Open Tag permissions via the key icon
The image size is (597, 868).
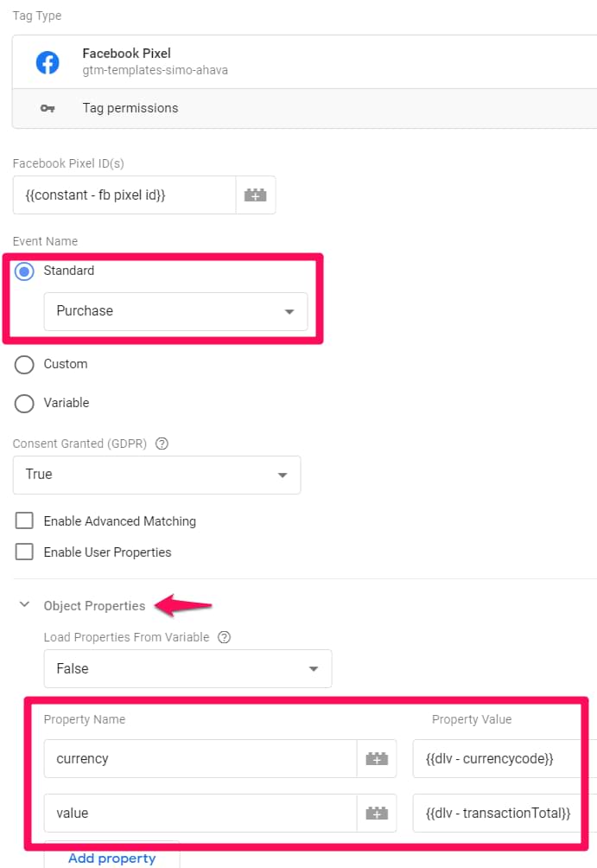(x=47, y=108)
